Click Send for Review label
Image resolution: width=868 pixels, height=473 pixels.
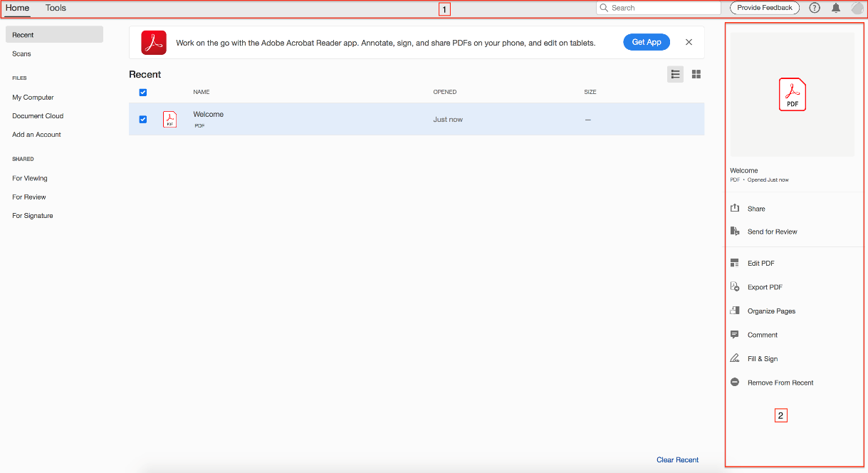tap(773, 232)
